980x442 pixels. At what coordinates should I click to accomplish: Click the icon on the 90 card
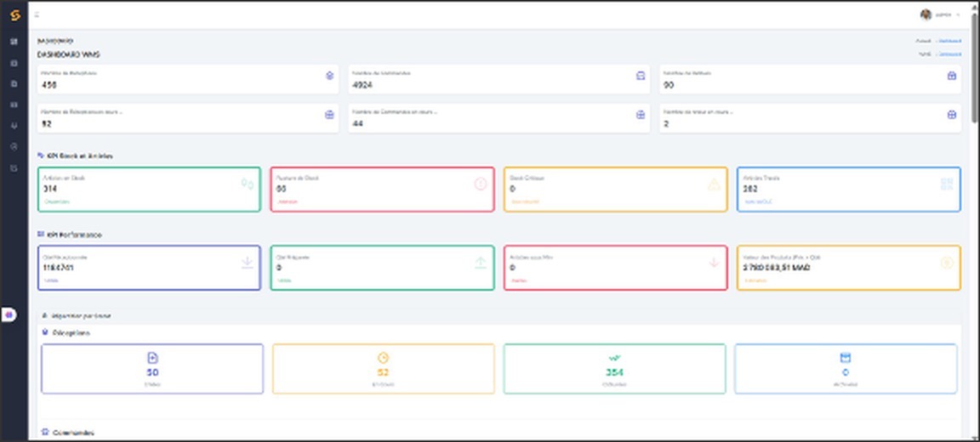click(951, 76)
